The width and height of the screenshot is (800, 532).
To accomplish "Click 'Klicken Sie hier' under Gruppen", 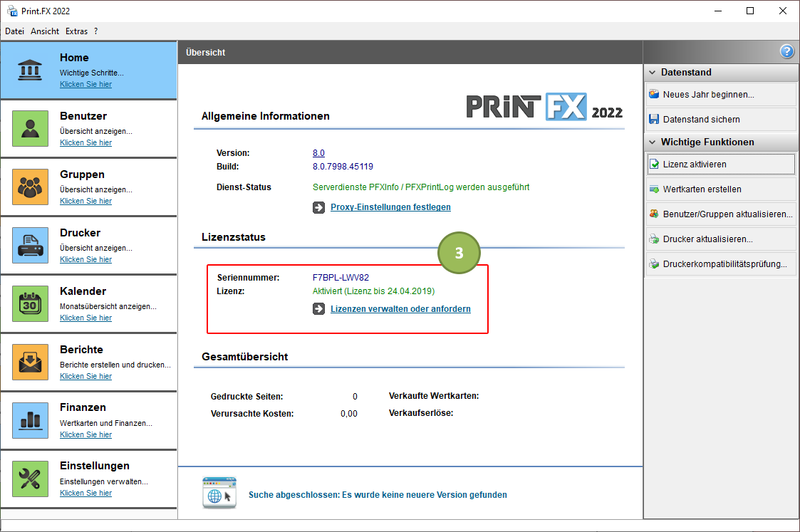I will click(85, 202).
